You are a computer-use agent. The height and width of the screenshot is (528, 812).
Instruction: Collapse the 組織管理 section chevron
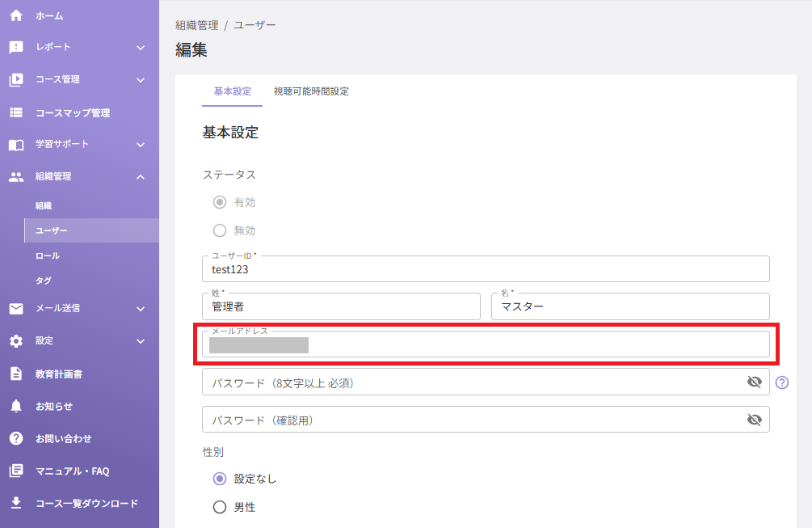click(141, 177)
